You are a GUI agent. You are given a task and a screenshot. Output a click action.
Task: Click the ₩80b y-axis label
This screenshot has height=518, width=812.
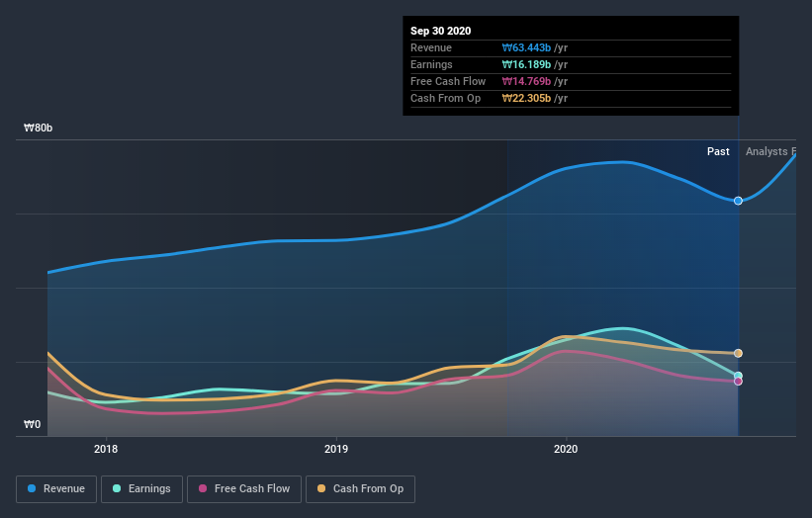click(38, 128)
